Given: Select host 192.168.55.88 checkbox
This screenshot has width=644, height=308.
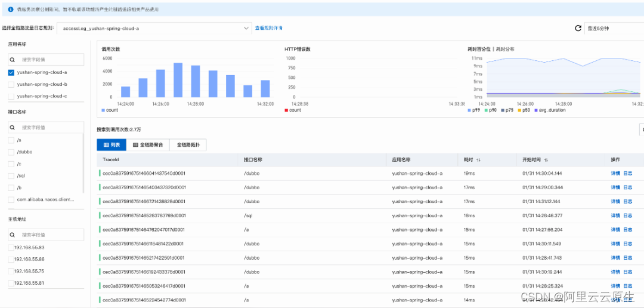Looking at the screenshot, I should coord(11,260).
